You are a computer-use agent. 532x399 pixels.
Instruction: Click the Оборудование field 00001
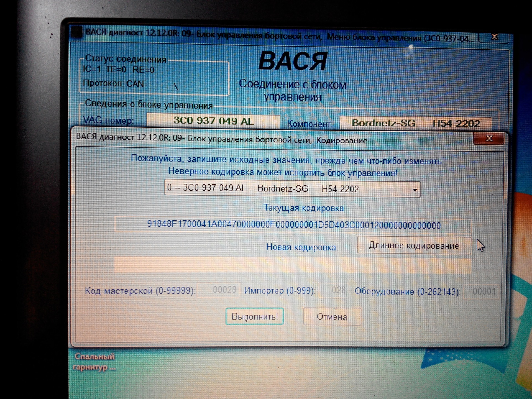pos(481,291)
